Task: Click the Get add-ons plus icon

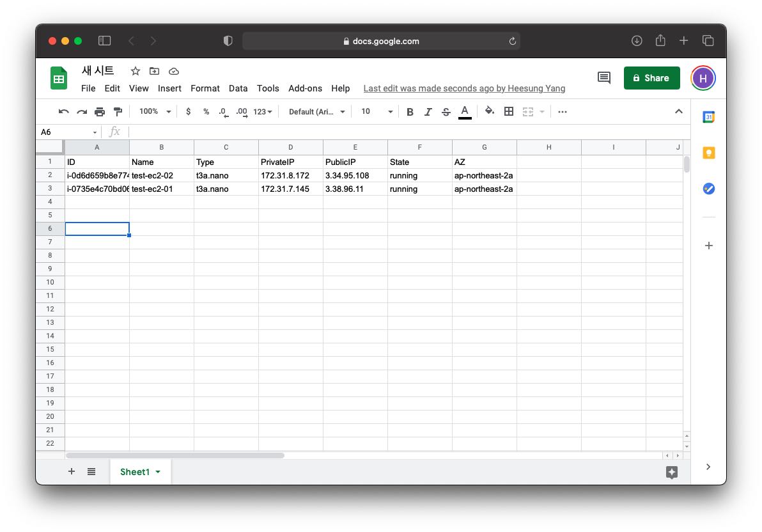Action: (708, 246)
